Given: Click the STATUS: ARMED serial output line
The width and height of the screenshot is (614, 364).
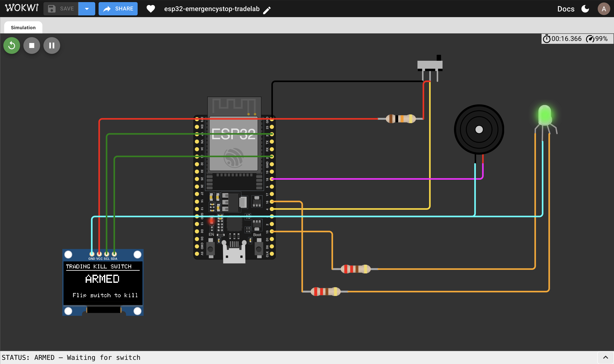Looking at the screenshot, I should [71, 357].
